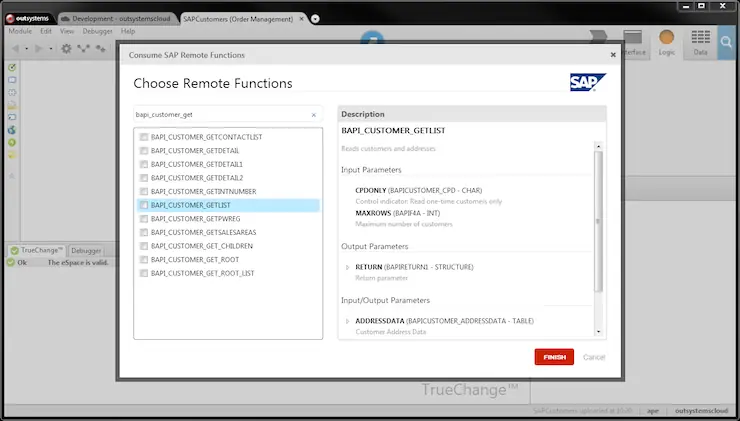740x421 pixels.
Task: Click the CPDONLY input parameter
Action: pyautogui.click(x=419, y=191)
